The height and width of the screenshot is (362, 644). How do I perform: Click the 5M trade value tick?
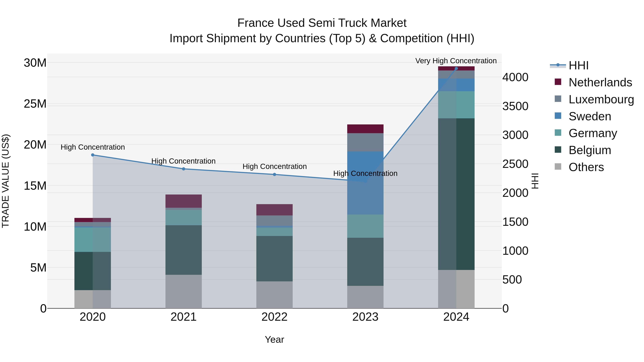tap(38, 268)
